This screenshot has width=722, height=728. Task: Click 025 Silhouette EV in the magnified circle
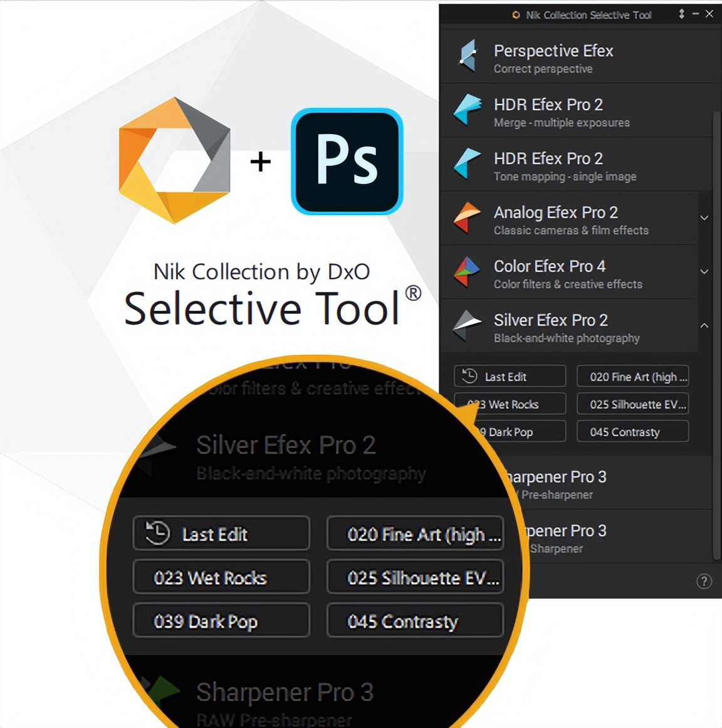click(415, 577)
